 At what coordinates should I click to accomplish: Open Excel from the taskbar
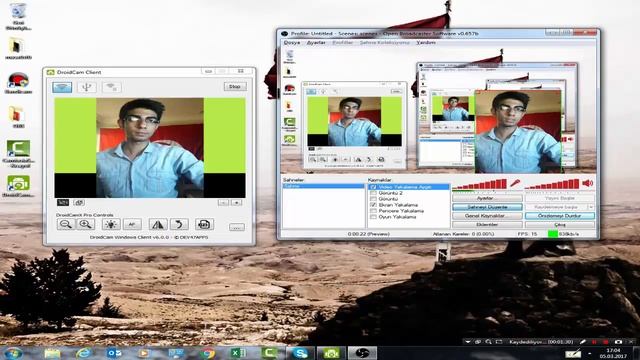[x=238, y=353]
